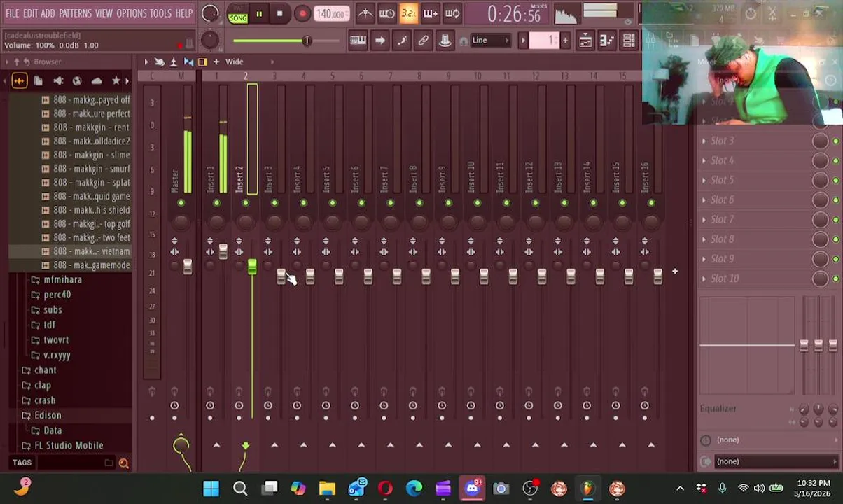Screen dimensions: 843x504
Task: Click the Insert 2 volume fader
Action: click(x=252, y=267)
